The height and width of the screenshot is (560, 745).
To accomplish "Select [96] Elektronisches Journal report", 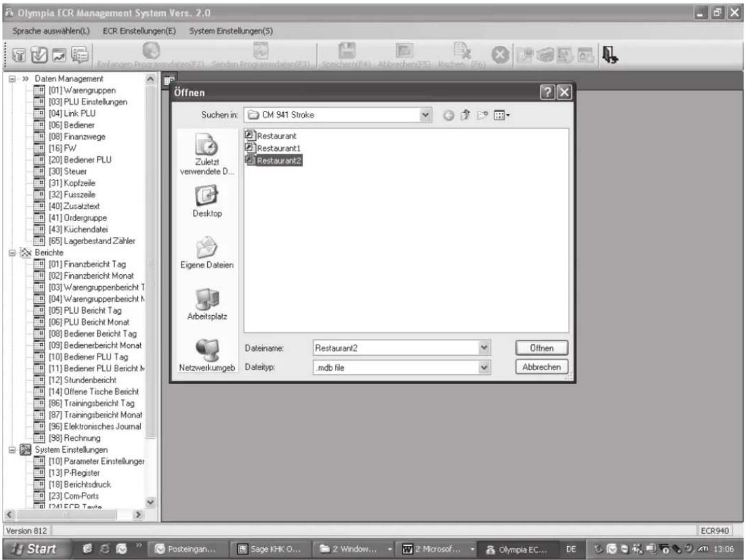I will (95, 426).
